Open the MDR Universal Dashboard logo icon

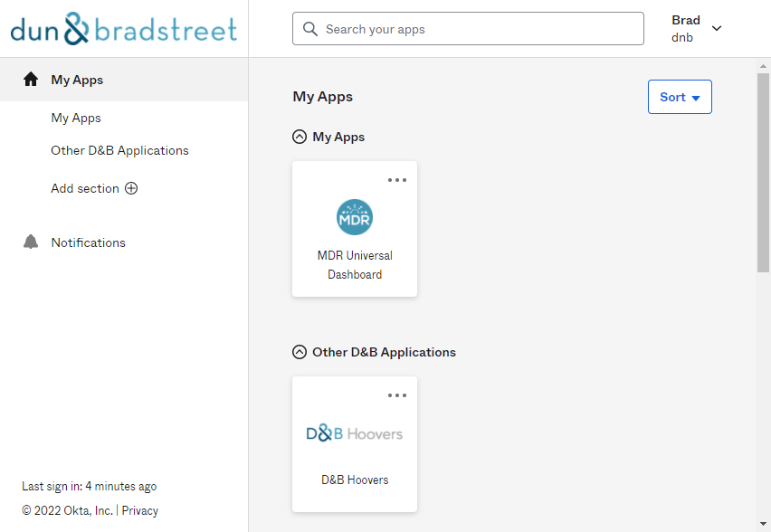click(355, 217)
